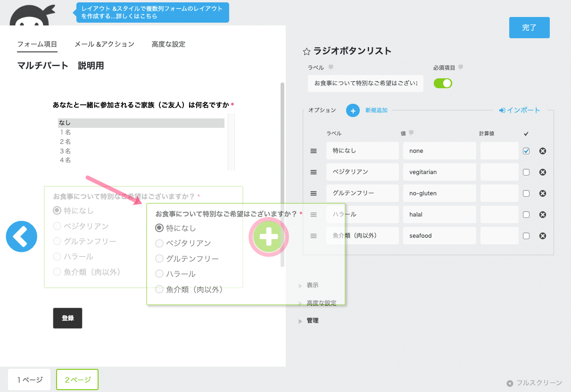Open the 1ページ page tab
The image size is (571, 392).
tap(29, 380)
